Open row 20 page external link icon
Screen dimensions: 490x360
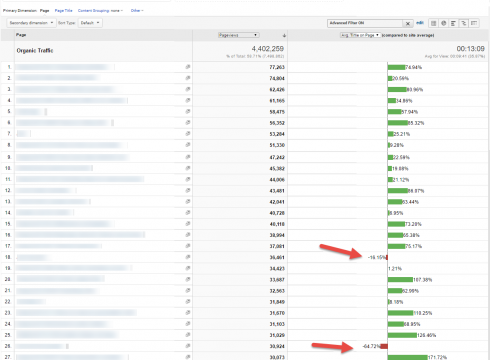click(x=188, y=279)
